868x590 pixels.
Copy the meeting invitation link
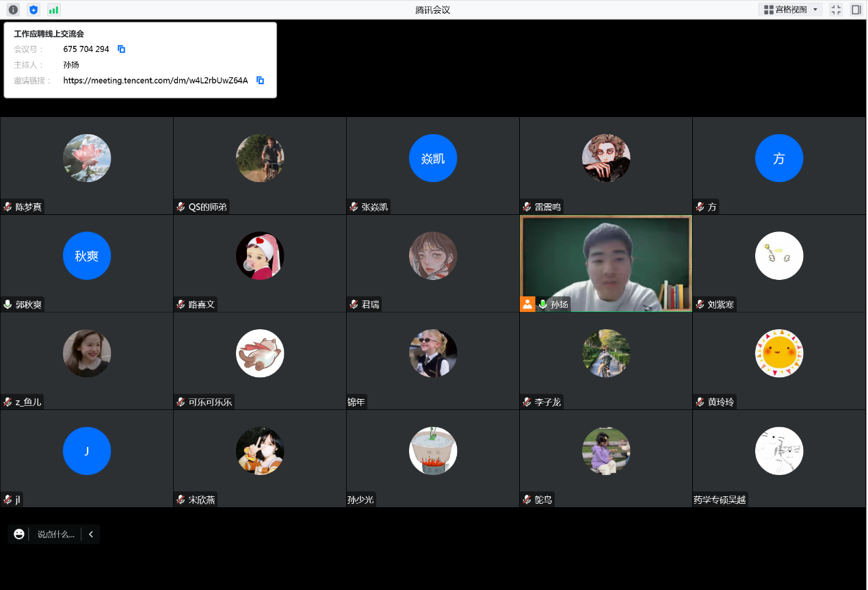[260, 80]
